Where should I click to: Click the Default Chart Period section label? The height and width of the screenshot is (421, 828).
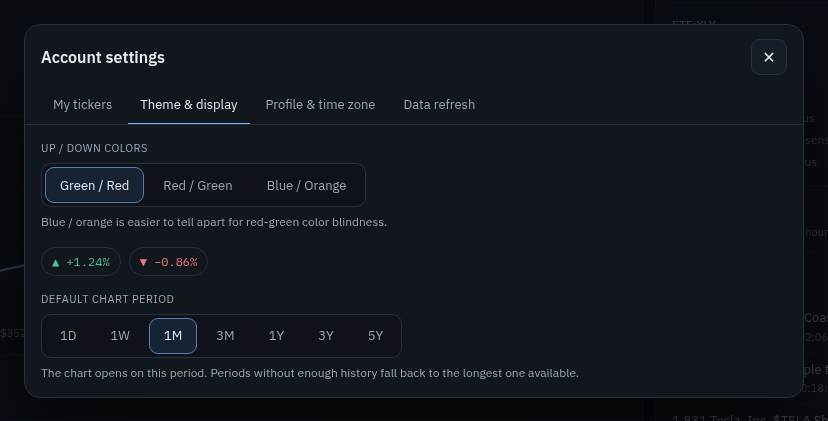coord(107,300)
